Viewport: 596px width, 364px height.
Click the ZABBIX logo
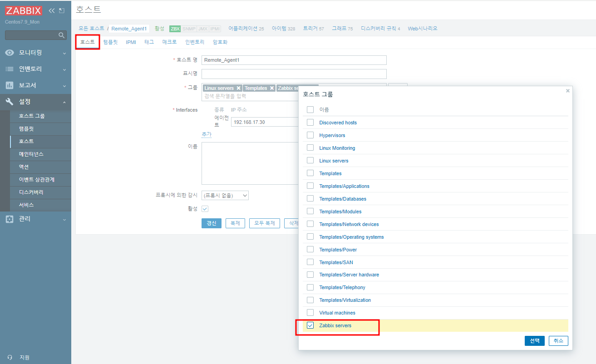pos(24,10)
